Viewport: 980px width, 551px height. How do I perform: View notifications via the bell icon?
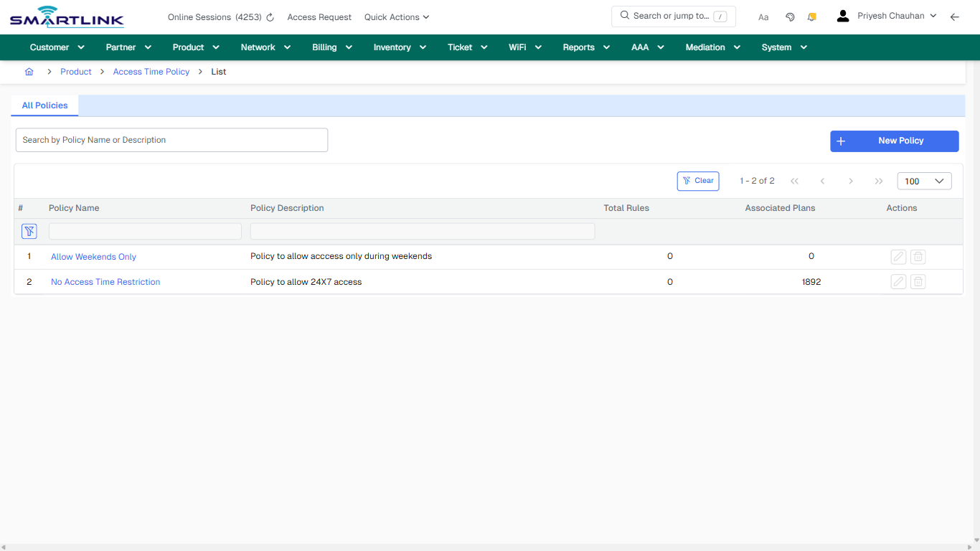coord(811,17)
